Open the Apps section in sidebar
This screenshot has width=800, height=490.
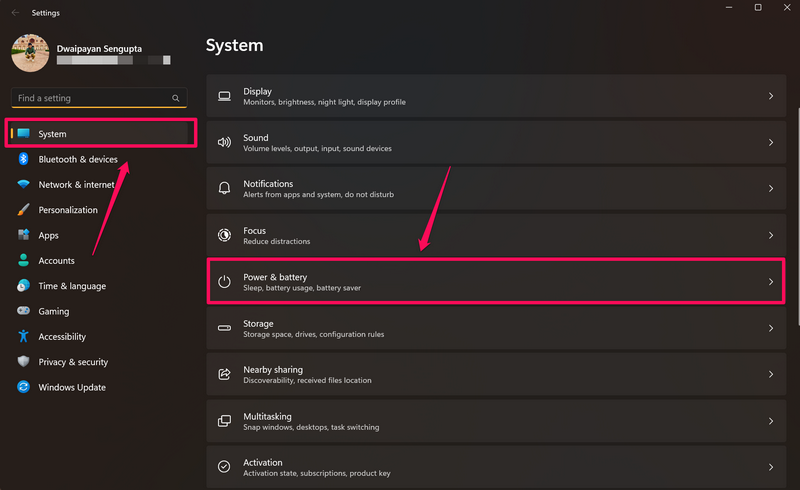point(48,235)
